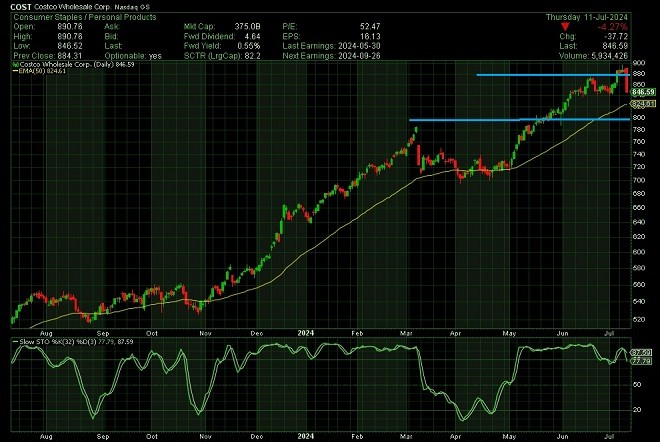Click the Mar label under the price chart
Image resolution: width=660 pixels, height=442 pixels.
click(x=406, y=333)
